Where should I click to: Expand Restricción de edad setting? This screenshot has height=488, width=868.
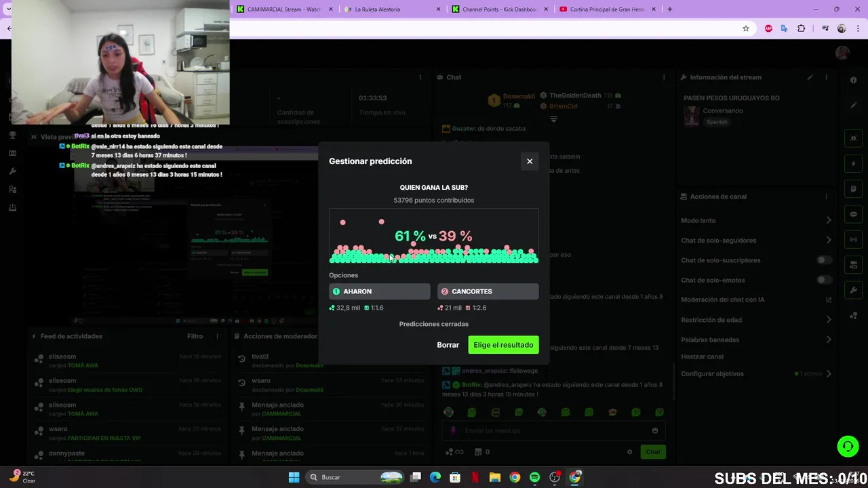pos(829,320)
